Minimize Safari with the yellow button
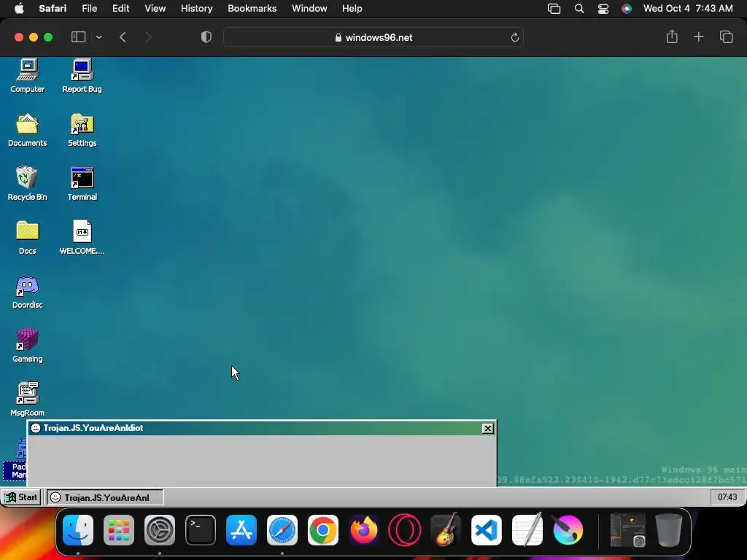747x560 pixels. tap(34, 37)
